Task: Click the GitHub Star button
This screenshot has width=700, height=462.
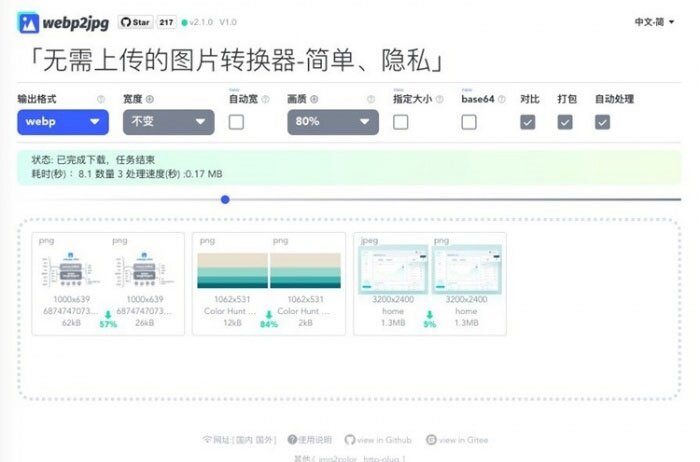Action: tap(135, 22)
